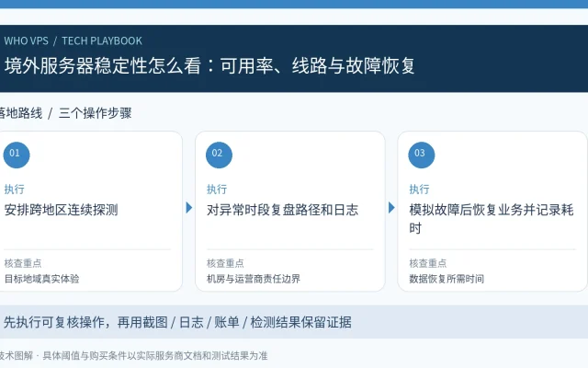Click the section heading '三个操作步骤'
Viewport: 588px width, 368px height.
point(96,112)
